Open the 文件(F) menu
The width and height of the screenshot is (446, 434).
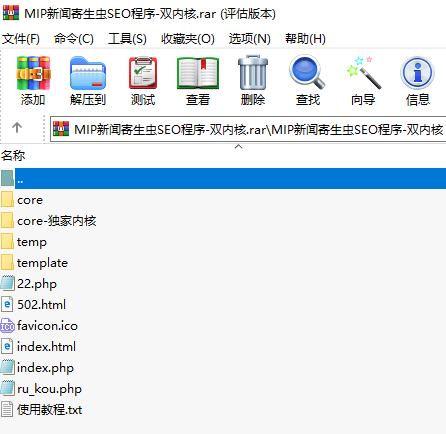[x=21, y=39]
